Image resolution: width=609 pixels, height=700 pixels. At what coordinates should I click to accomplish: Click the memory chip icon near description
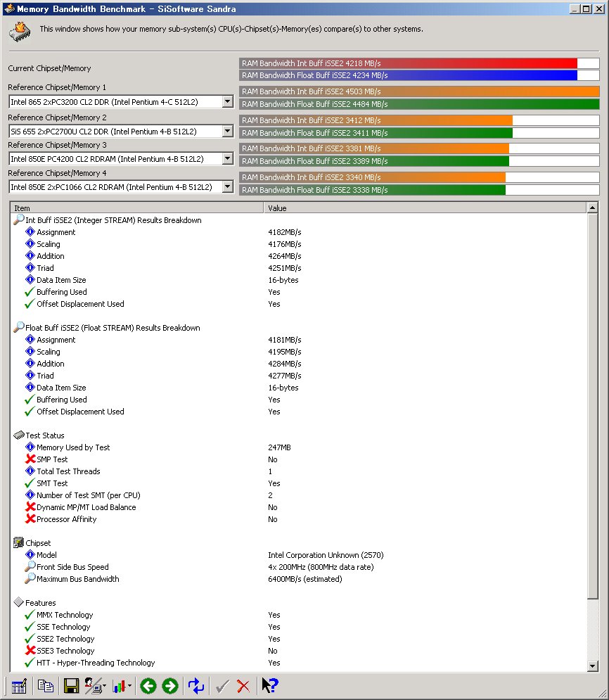click(20, 32)
